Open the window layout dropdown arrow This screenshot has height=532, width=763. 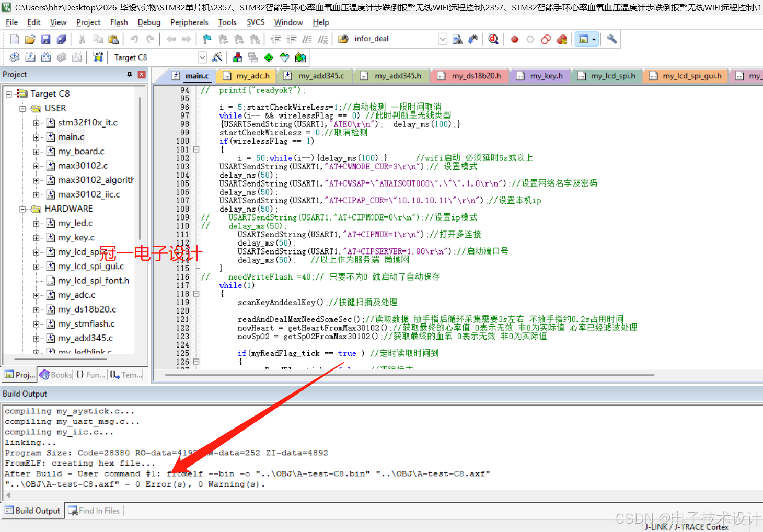[x=594, y=39]
